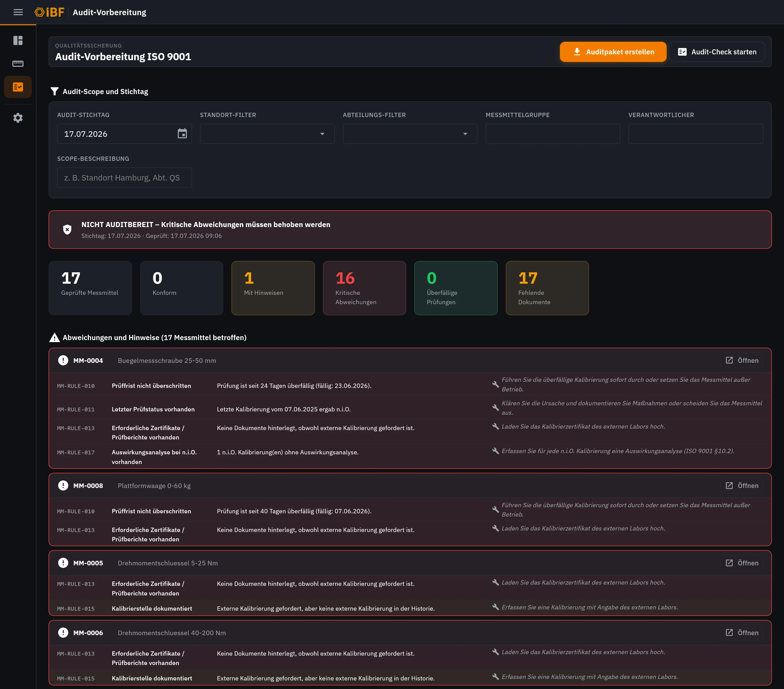Click the wrench icon for MM-0004 MM-RULE-017
This screenshot has width=784, height=689.
[495, 451]
